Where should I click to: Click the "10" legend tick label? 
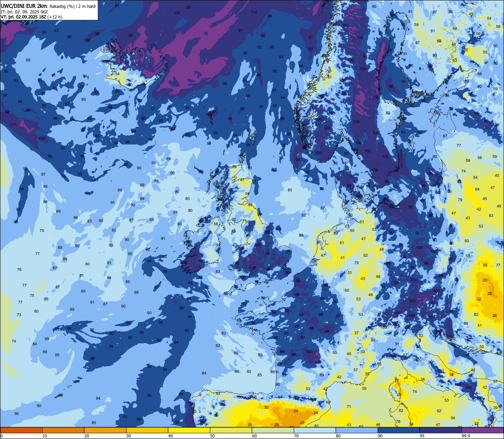click(45, 436)
